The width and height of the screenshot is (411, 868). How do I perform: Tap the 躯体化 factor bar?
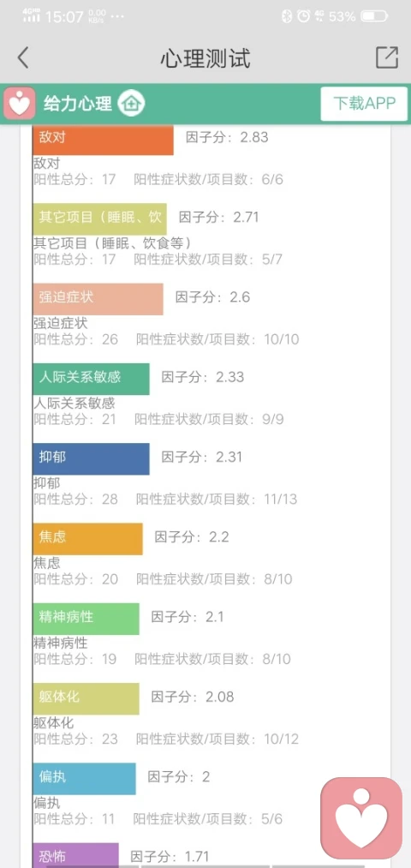click(x=86, y=698)
